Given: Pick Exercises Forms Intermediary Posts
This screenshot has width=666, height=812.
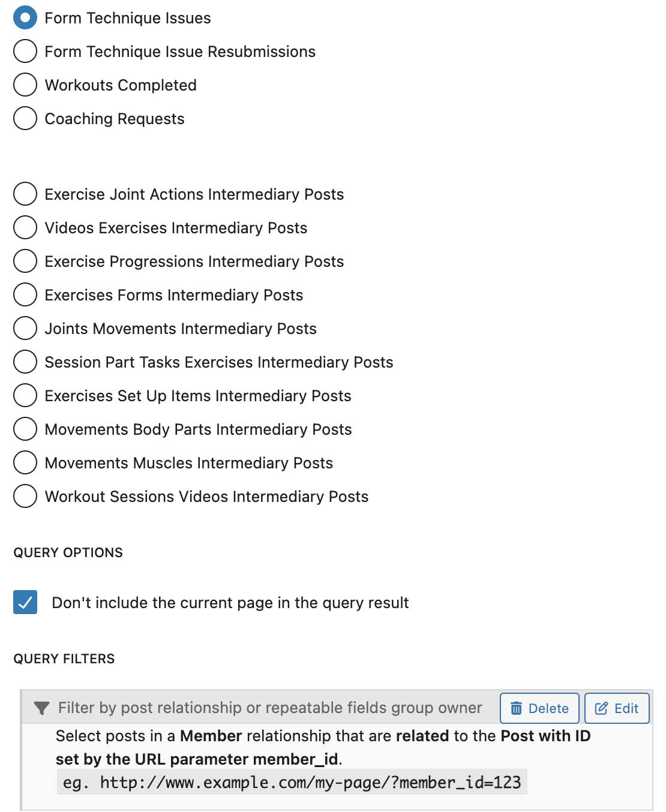Looking at the screenshot, I should point(25,295).
